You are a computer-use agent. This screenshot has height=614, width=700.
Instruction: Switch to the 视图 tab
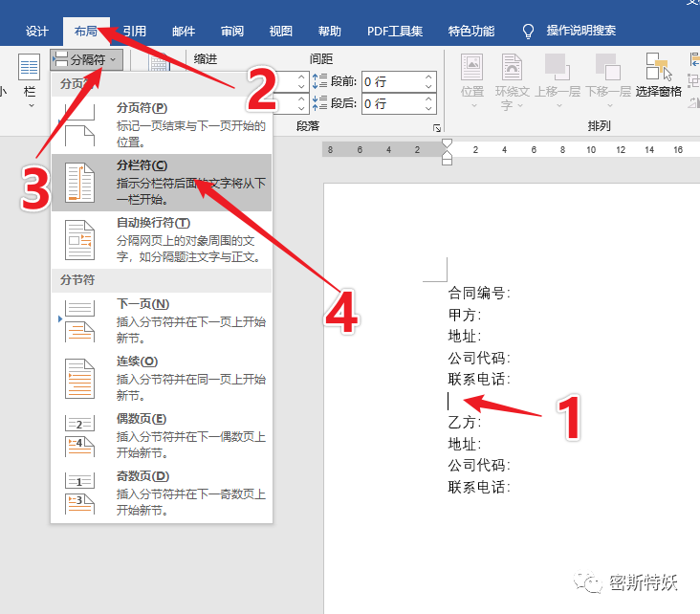(280, 31)
